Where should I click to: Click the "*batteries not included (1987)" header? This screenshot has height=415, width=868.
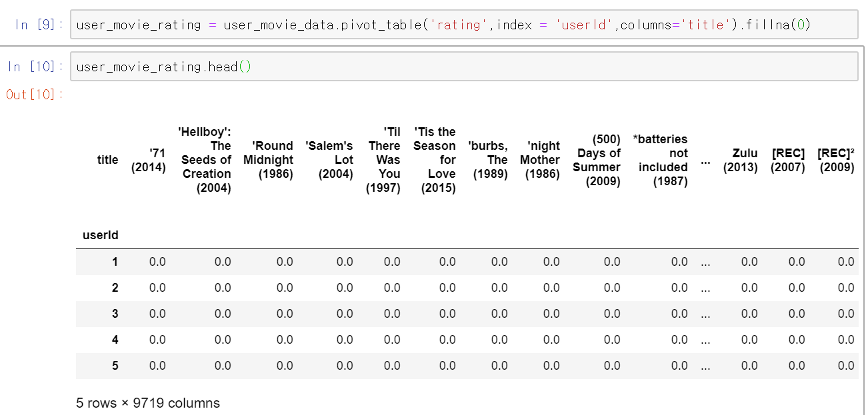tap(660, 160)
